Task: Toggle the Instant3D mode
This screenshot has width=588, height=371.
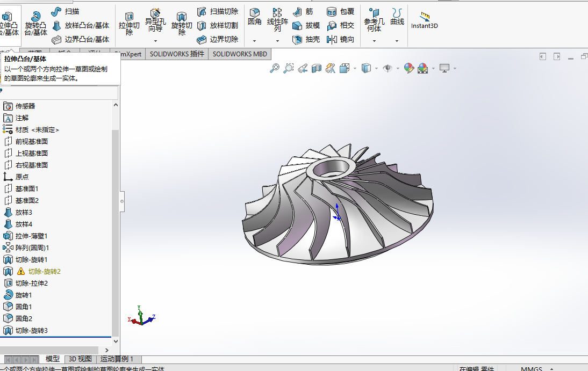Action: pyautogui.click(x=424, y=20)
